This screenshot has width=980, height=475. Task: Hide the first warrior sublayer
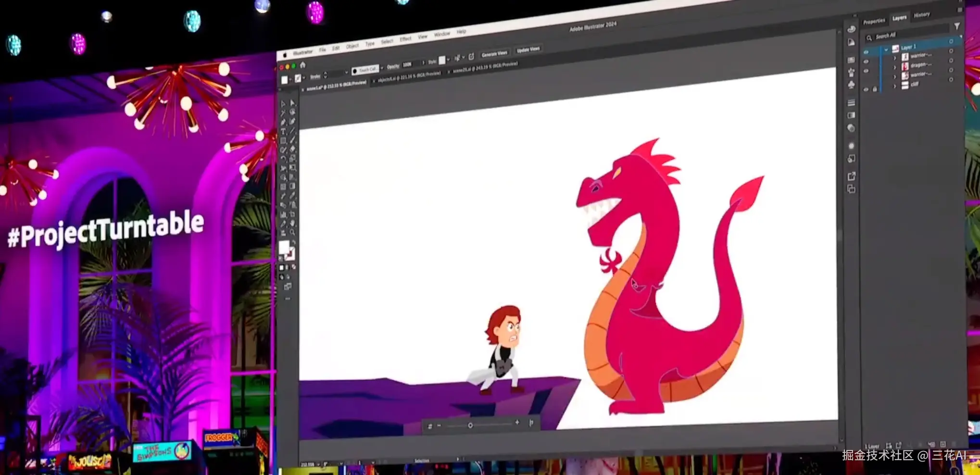866,62
